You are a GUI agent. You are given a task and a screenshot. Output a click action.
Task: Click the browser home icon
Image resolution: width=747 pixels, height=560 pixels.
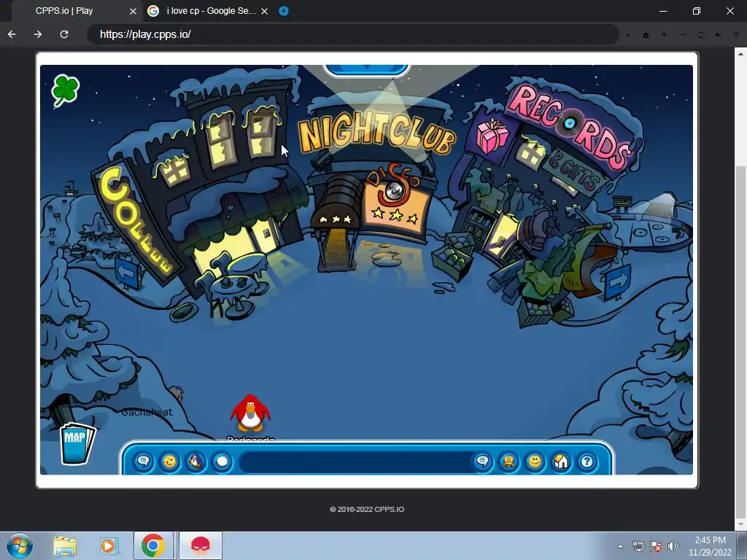tap(646, 35)
